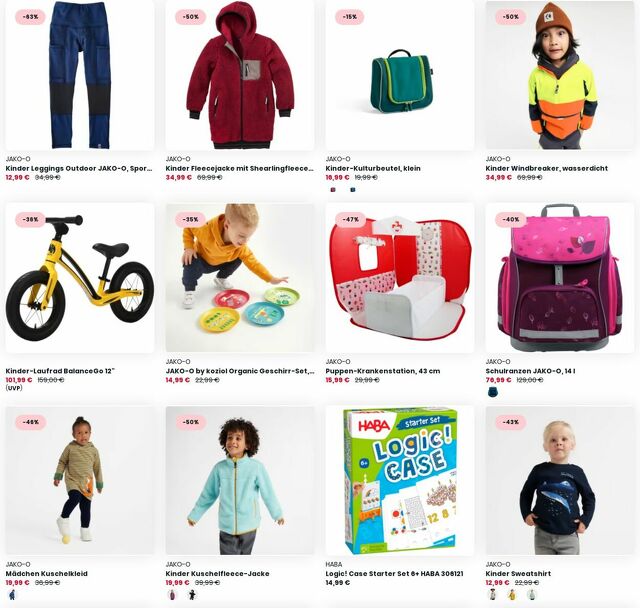View the doll hospital station product image
Screen dimensions: 640x608
point(400,278)
